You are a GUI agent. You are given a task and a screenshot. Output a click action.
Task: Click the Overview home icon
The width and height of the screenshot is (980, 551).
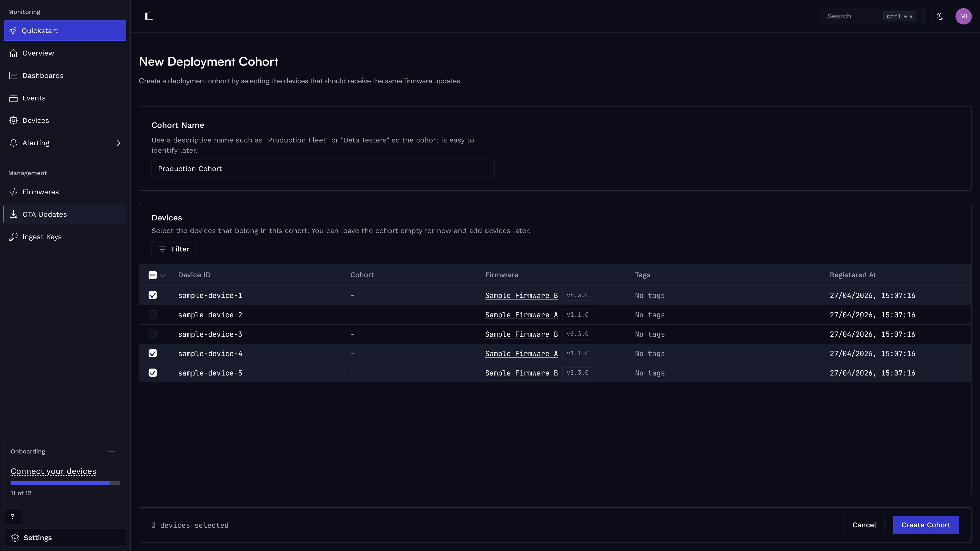pyautogui.click(x=13, y=53)
